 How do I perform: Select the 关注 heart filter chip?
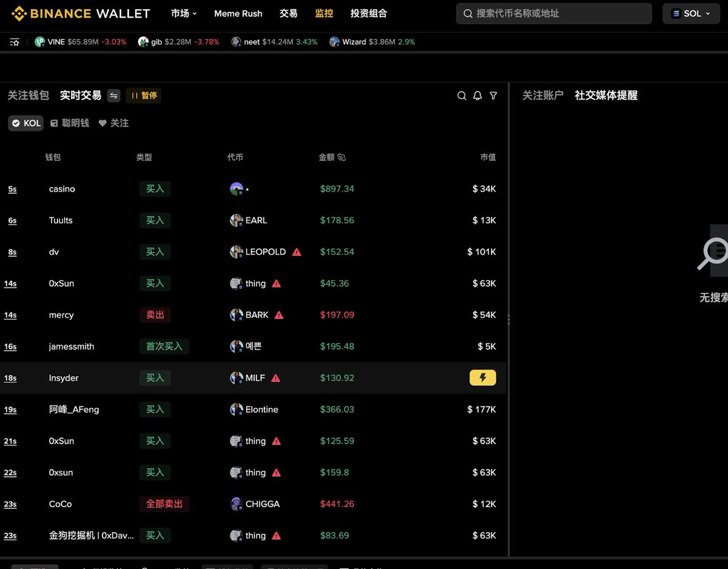tap(113, 123)
